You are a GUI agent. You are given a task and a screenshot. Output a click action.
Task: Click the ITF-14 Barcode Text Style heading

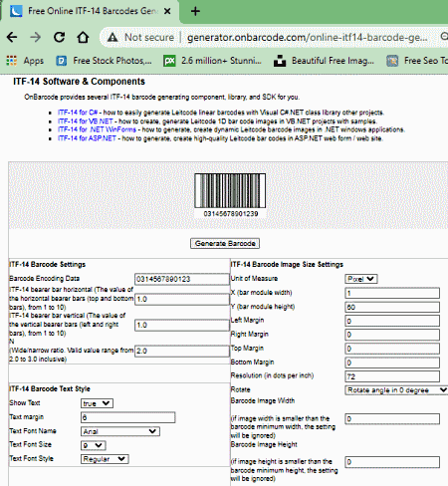(x=50, y=388)
